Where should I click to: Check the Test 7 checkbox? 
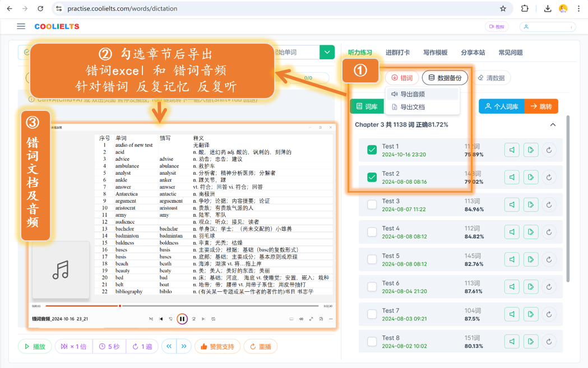(x=372, y=314)
